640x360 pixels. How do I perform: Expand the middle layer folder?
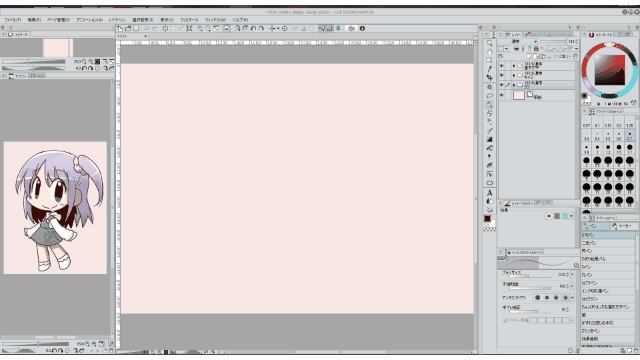coord(514,75)
